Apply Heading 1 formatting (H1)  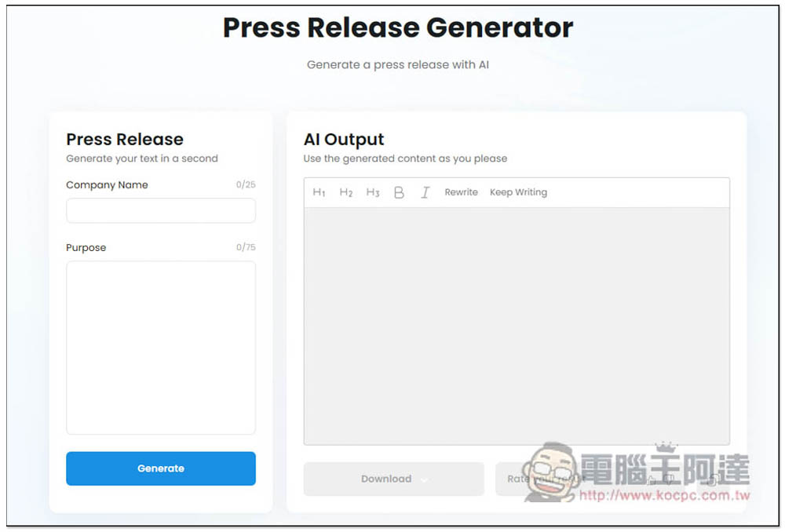coord(319,192)
